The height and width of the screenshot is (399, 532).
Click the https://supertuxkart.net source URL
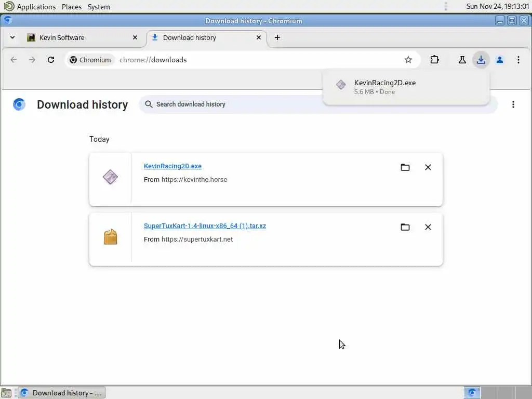click(x=197, y=239)
